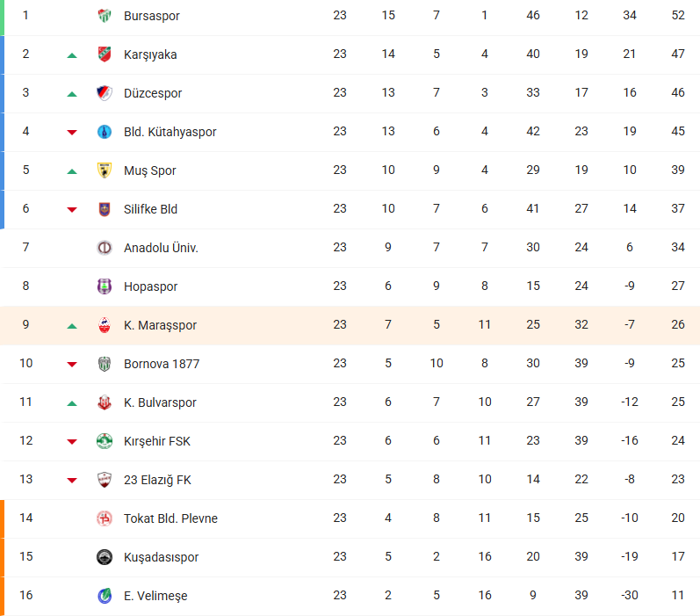Click the E. Velimeşe leaf logo
The image size is (700, 616).
point(105,596)
